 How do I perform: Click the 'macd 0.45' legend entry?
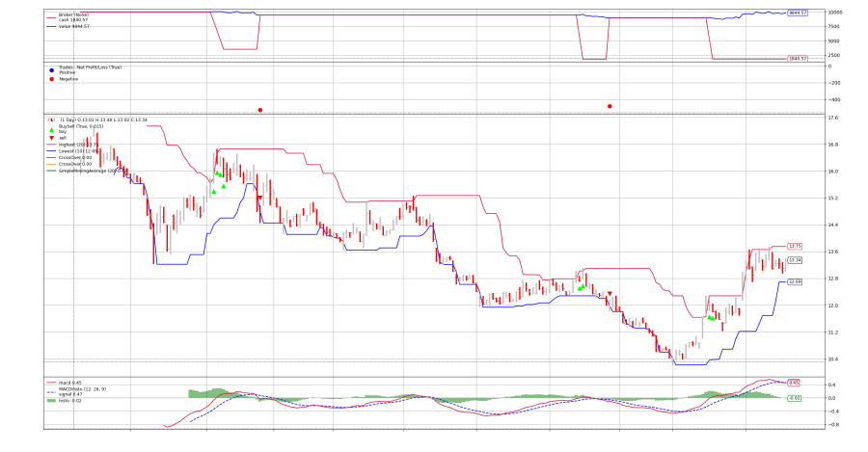tap(69, 383)
